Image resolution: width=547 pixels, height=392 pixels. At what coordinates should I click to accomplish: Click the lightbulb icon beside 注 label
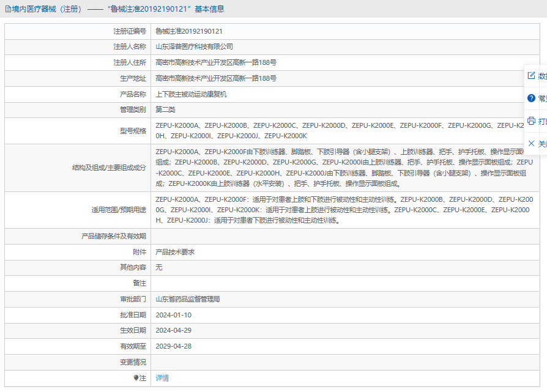click(x=136, y=378)
